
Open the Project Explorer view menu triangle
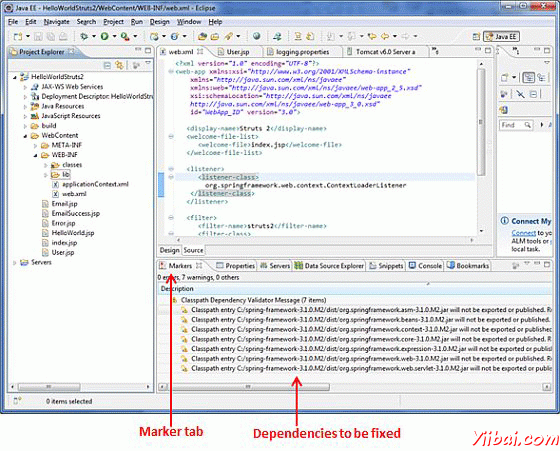coord(148,63)
